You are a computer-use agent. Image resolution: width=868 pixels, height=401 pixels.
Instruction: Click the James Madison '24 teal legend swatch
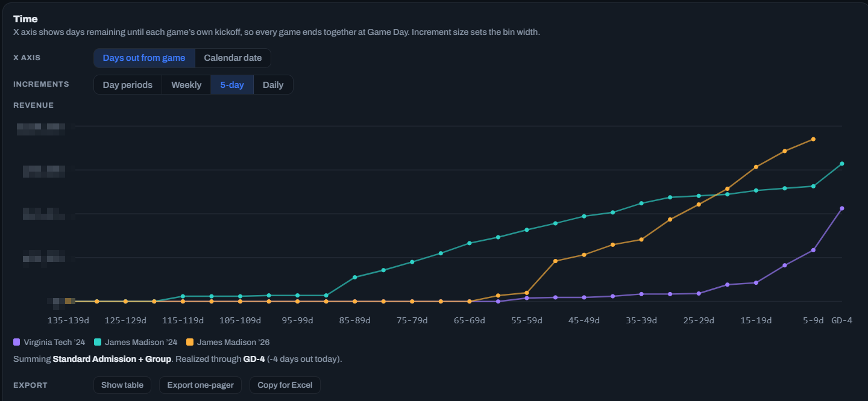coord(98,342)
